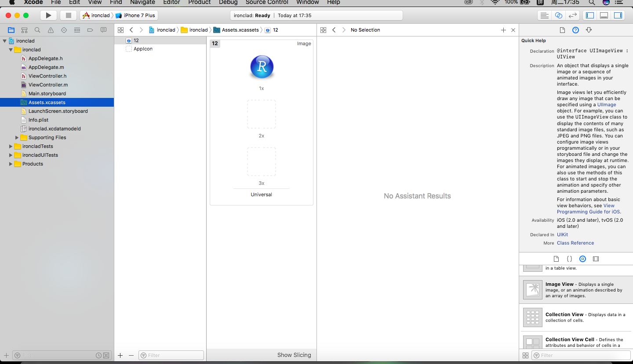Open the File Template library
The height and width of the screenshot is (364, 633).
(556, 259)
